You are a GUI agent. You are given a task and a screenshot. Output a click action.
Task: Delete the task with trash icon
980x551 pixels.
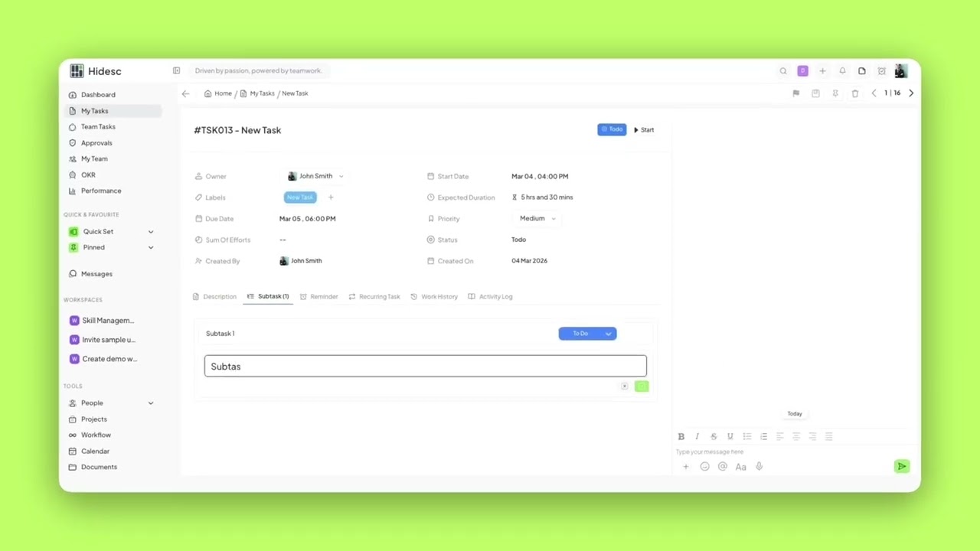tap(855, 93)
